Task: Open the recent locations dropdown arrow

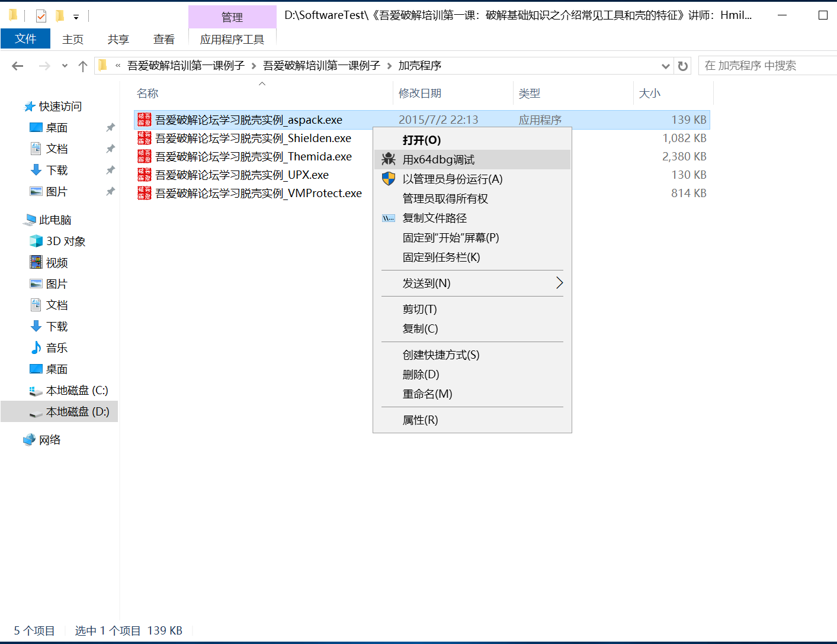Action: tap(65, 66)
